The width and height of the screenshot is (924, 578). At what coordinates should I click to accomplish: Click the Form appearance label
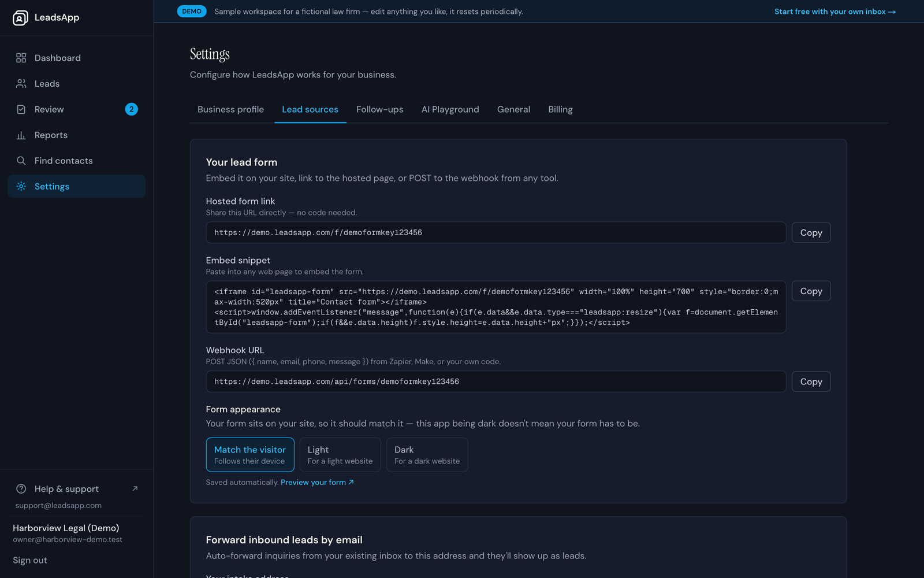[243, 409]
